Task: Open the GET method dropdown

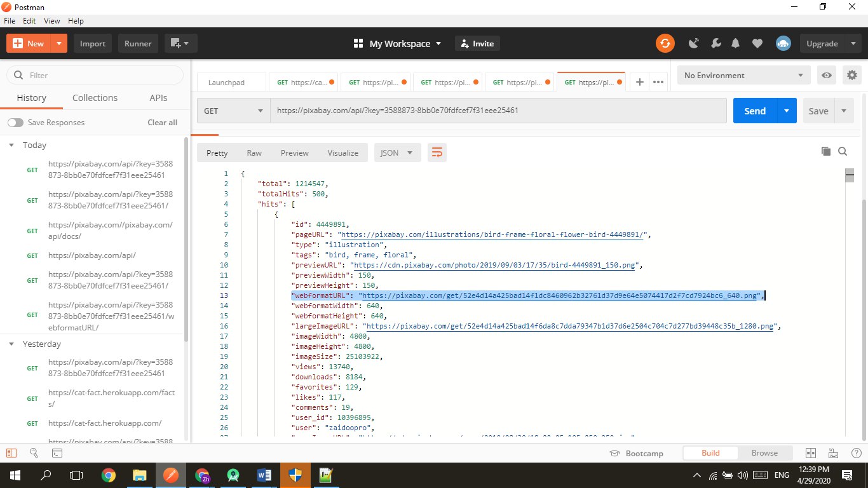Action: tap(233, 111)
